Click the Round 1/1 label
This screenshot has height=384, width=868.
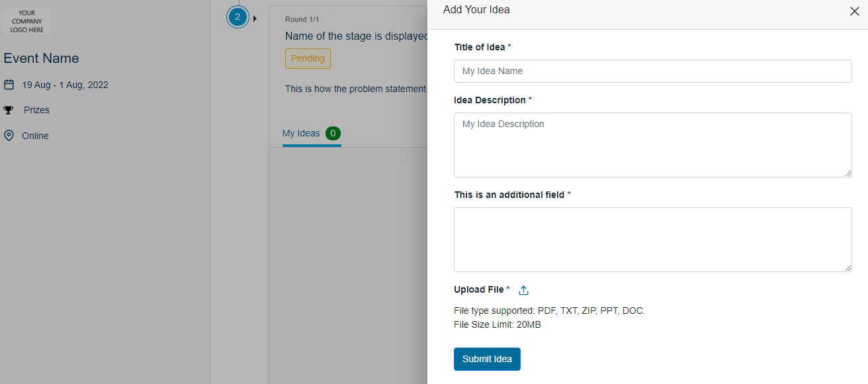[x=302, y=19]
